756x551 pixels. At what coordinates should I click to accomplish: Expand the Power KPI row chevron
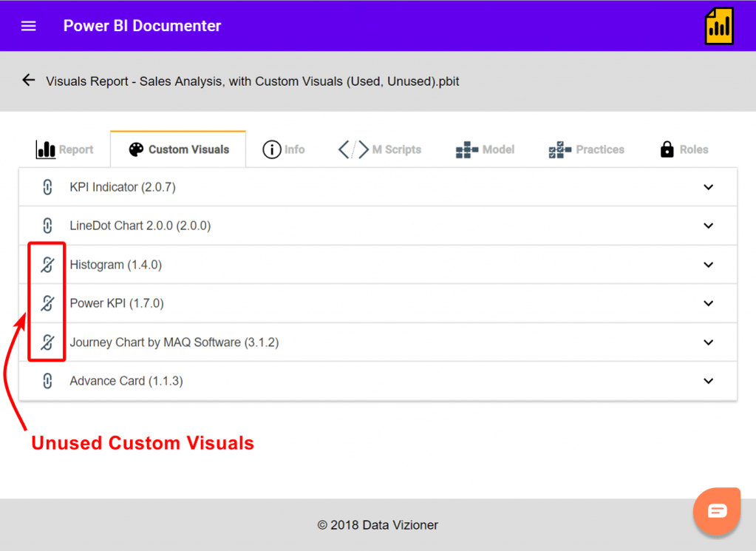tap(708, 303)
